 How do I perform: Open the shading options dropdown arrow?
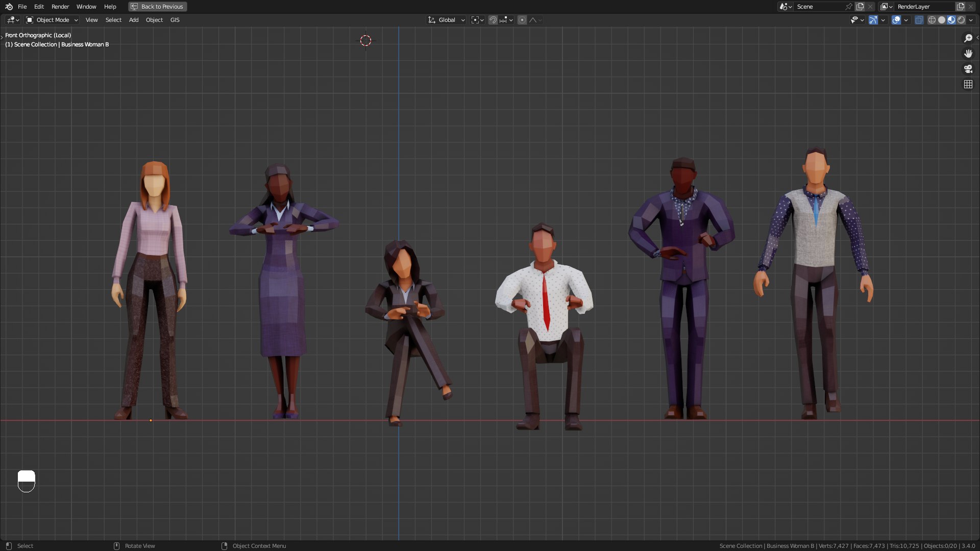(971, 20)
